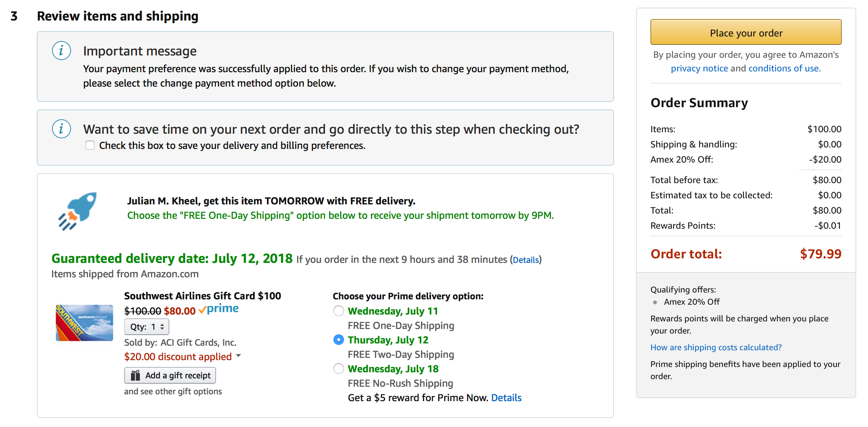The height and width of the screenshot is (427, 868).
Task: Click How are shipping costs calculated link
Action: [716, 348]
